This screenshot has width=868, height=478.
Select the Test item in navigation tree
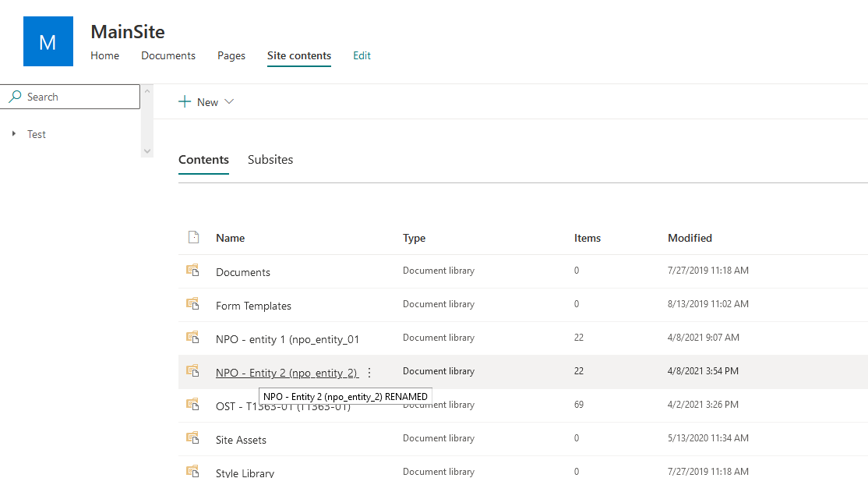(37, 134)
